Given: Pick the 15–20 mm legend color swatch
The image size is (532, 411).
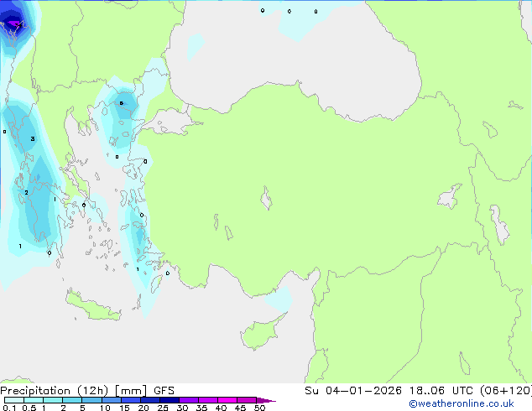Looking at the screenshot, I should click(x=130, y=400).
